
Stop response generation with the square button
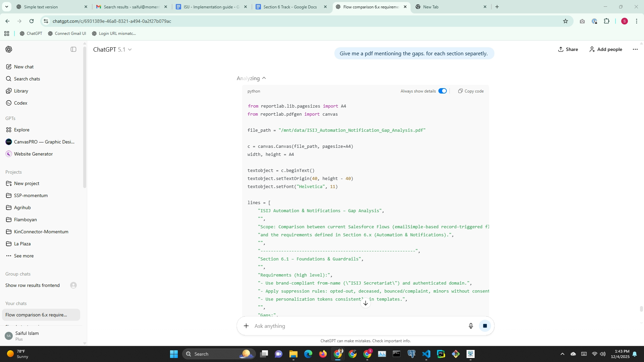[485, 326]
